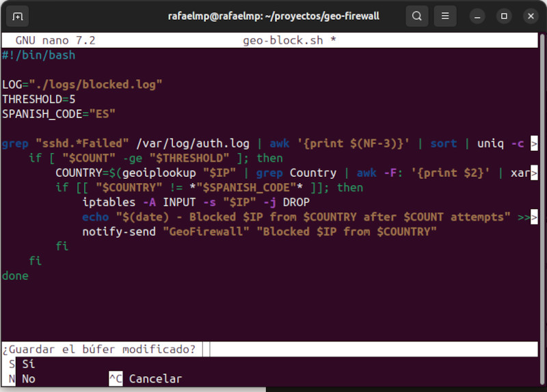The height and width of the screenshot is (392, 547).
Task: Click the "$SPANISH_CODE" comparison text
Action: click(246, 187)
